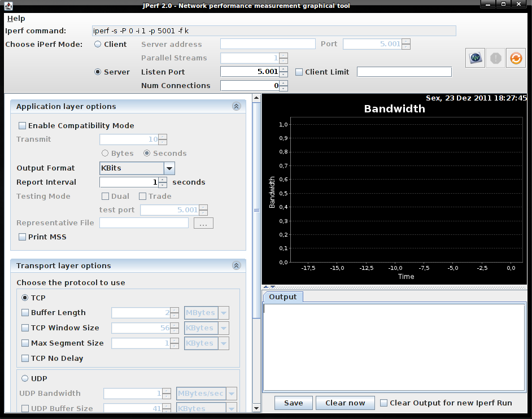Click the Clear now button

point(345,403)
